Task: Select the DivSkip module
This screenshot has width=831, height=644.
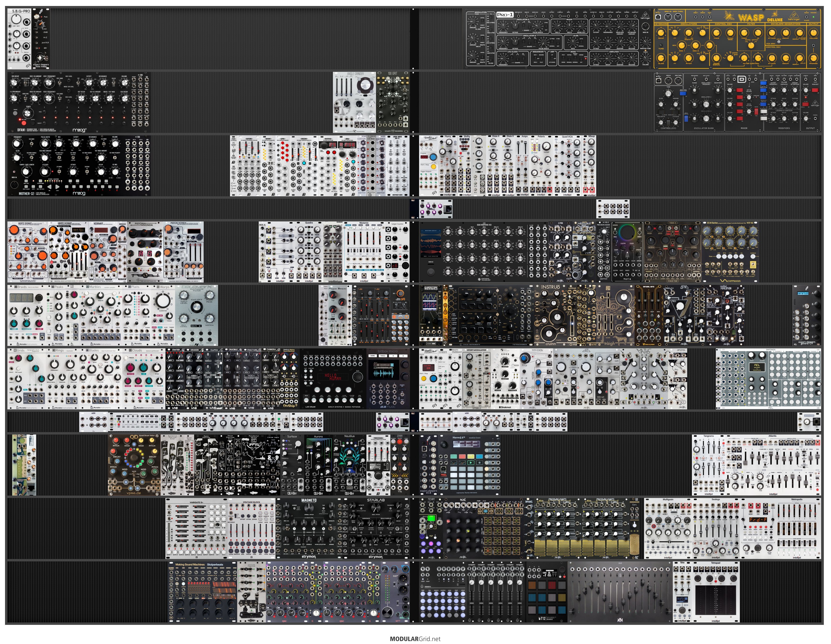Action: (290, 379)
